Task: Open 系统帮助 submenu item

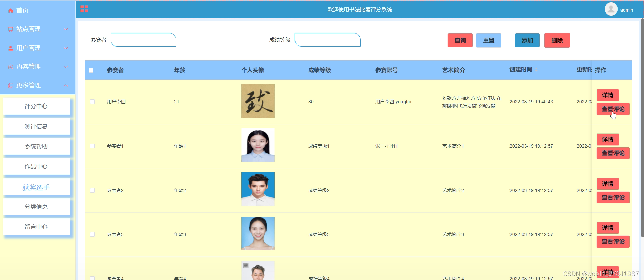Action: 37,146
